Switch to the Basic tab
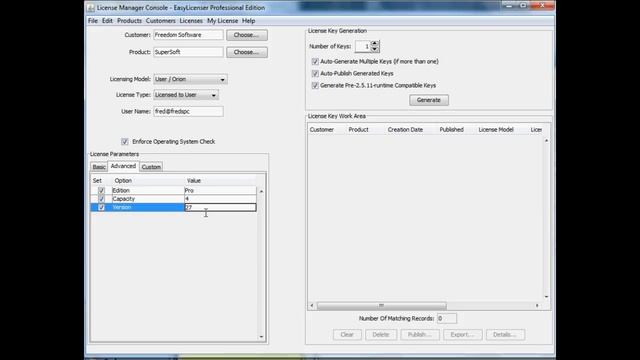 point(99,167)
